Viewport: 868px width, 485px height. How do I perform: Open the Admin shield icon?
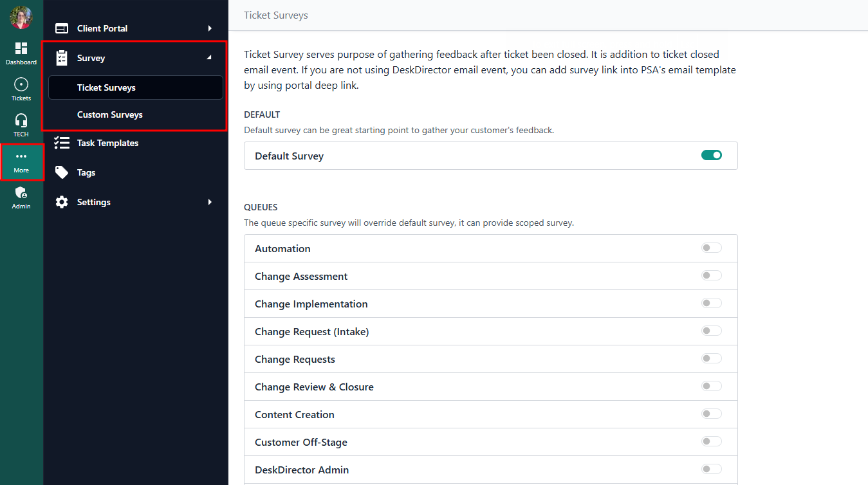[21, 193]
